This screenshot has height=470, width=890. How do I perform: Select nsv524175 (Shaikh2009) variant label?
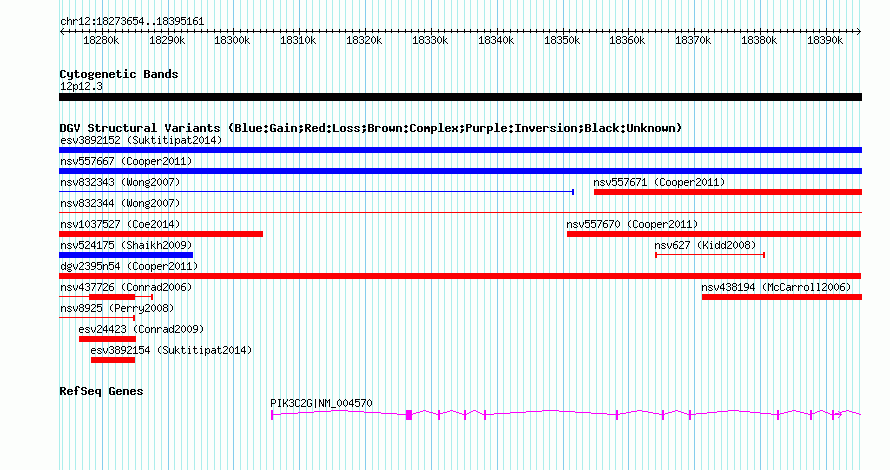click(126, 245)
